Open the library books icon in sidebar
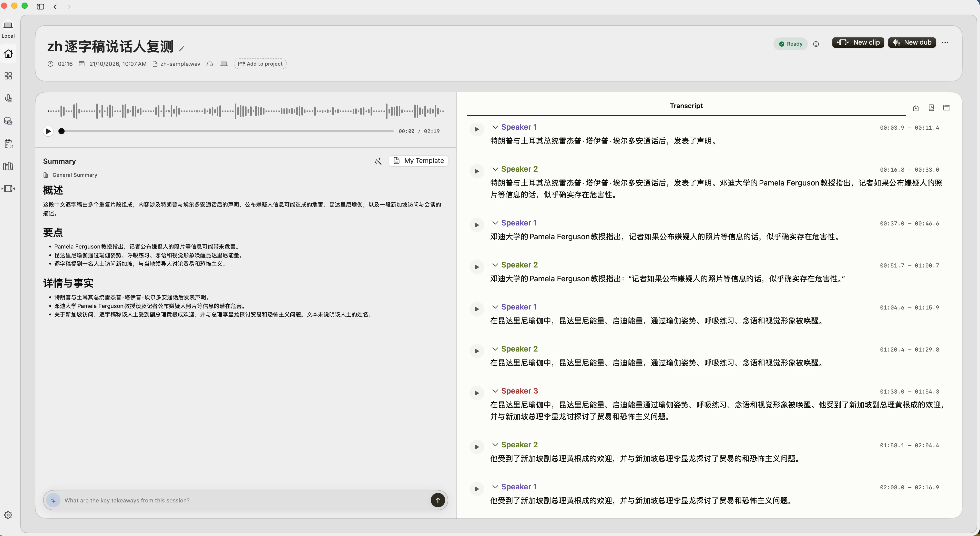Viewport: 980px width, 536px height. pyautogui.click(x=8, y=166)
